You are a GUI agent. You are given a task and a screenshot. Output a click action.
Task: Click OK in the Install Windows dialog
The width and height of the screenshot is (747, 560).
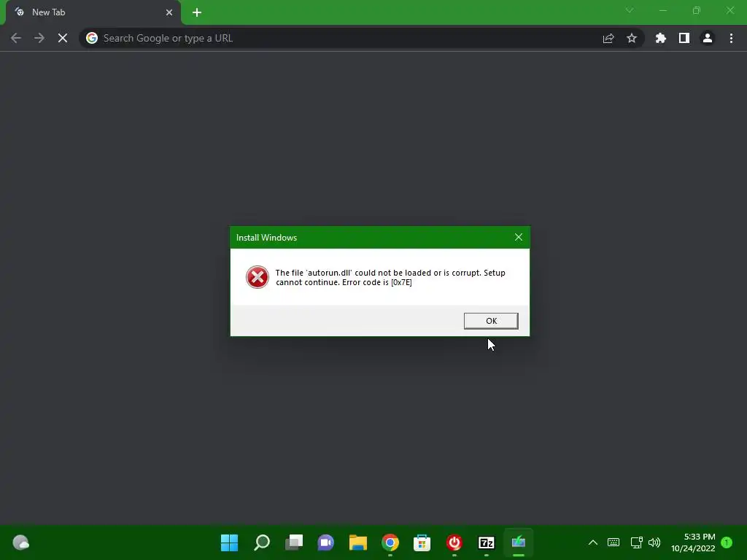point(491,321)
